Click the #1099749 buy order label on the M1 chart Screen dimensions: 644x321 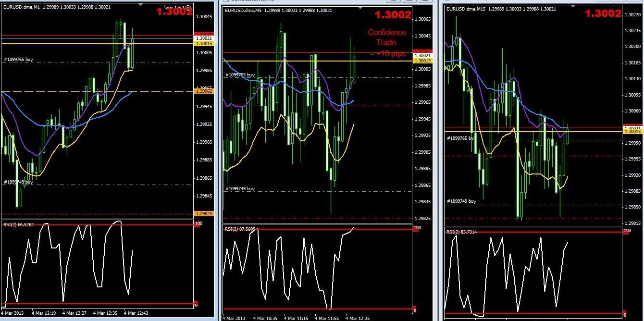(19, 182)
